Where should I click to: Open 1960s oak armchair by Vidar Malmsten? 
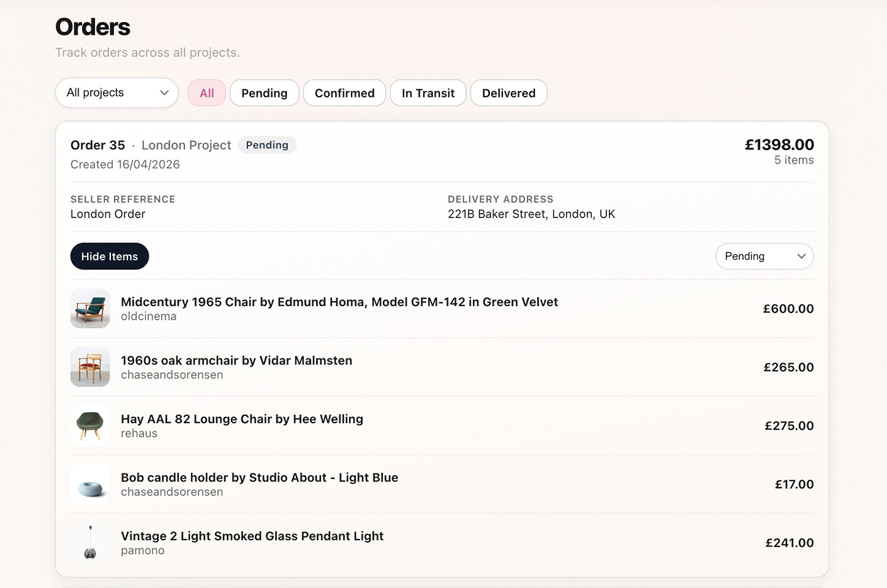click(236, 361)
